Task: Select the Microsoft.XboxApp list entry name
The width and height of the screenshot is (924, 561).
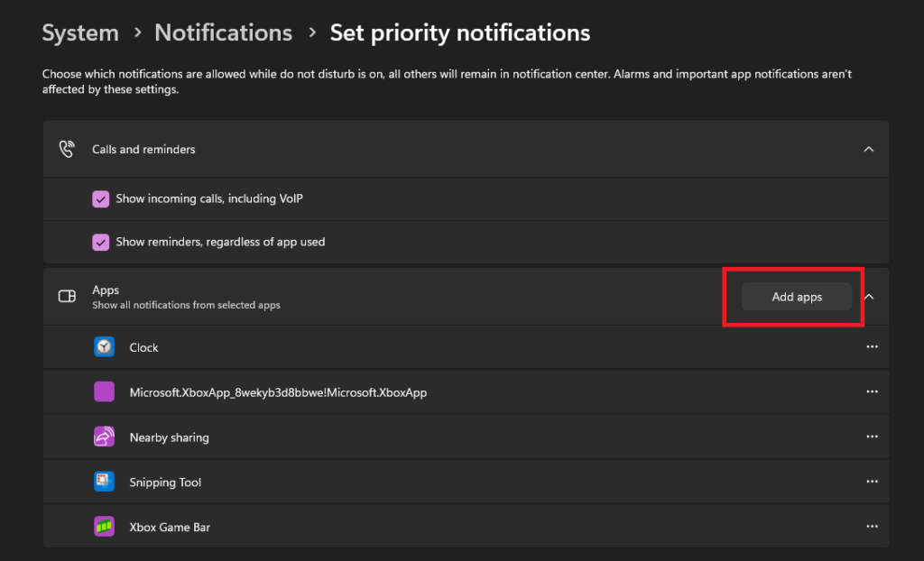Action: tap(278, 392)
